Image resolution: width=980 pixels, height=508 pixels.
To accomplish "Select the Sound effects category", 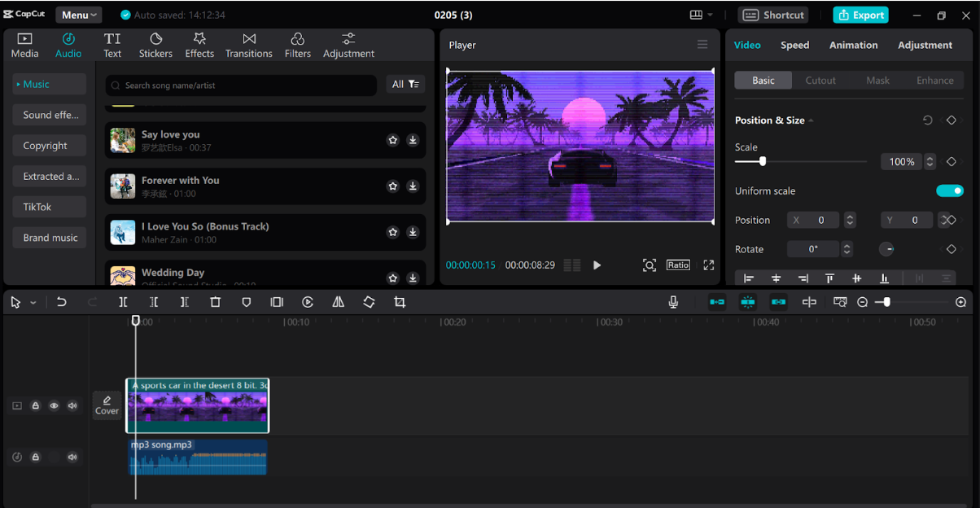I will point(50,115).
